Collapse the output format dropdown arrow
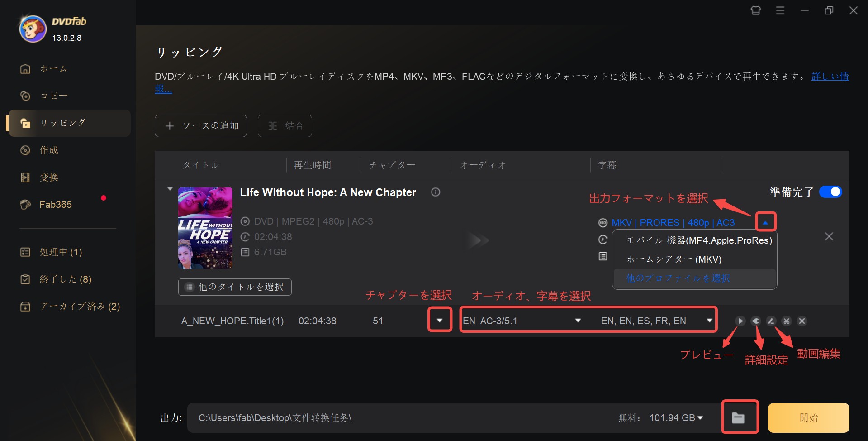The height and width of the screenshot is (441, 868). pyautogui.click(x=765, y=222)
